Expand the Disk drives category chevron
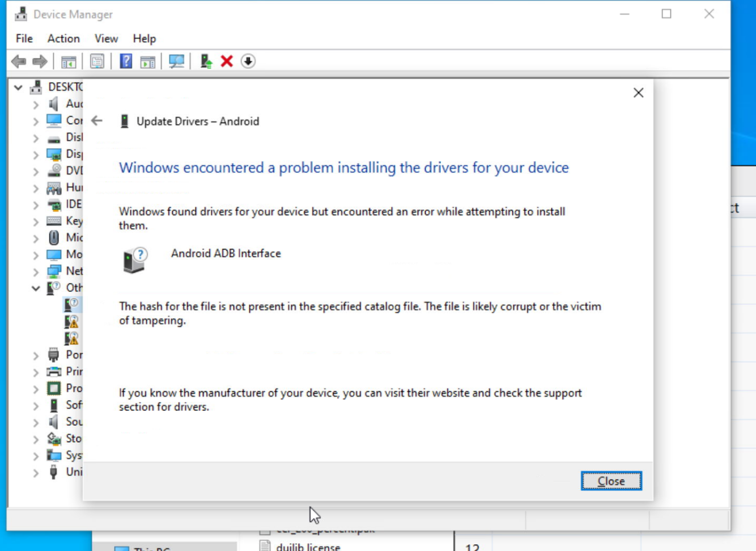The height and width of the screenshot is (551, 756). (36, 138)
